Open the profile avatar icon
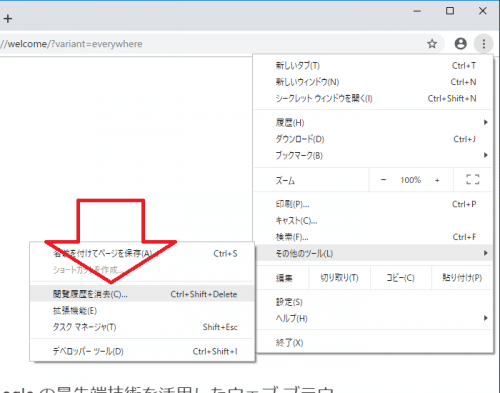 pyautogui.click(x=461, y=44)
